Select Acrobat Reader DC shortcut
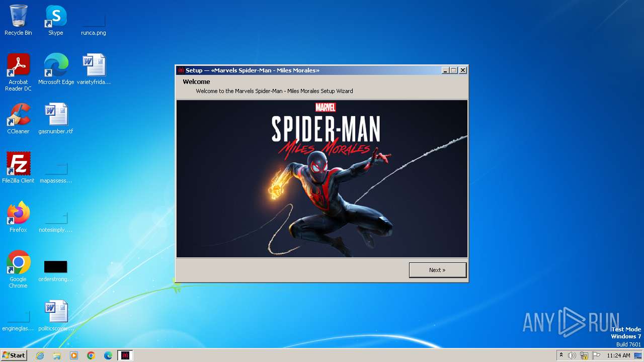The image size is (644, 362). [18, 72]
